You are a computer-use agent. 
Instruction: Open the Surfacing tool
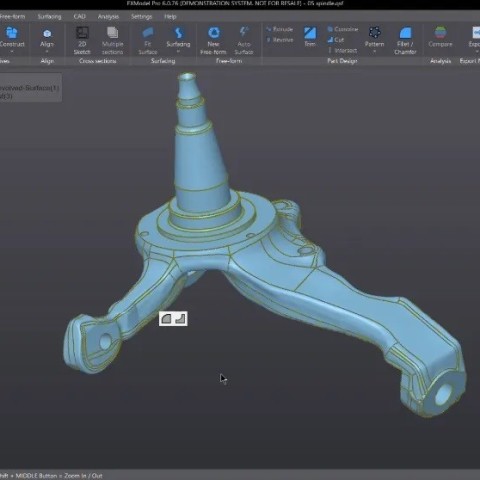pos(178,37)
